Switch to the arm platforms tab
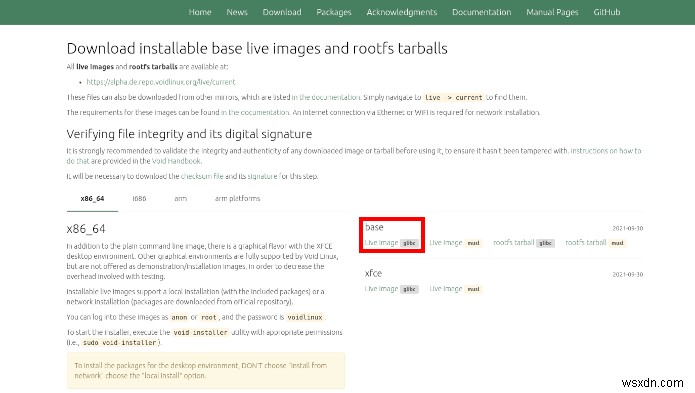The image size is (695, 393). point(237,198)
